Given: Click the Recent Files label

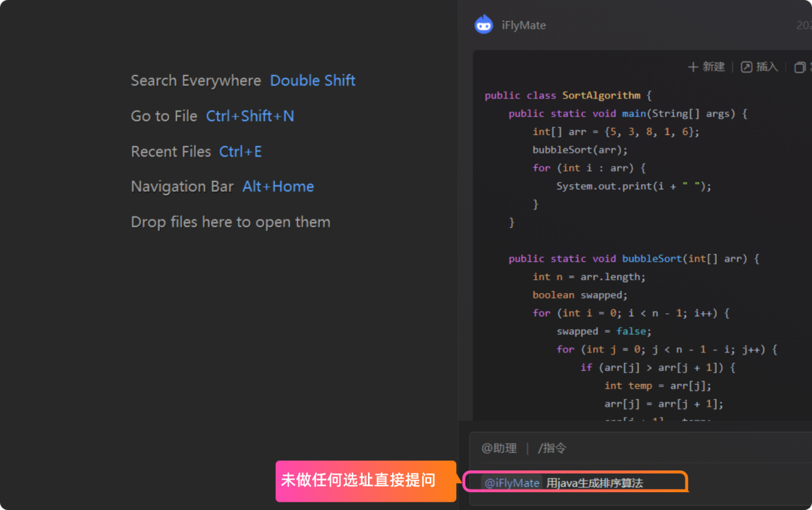Looking at the screenshot, I should coord(171,152).
